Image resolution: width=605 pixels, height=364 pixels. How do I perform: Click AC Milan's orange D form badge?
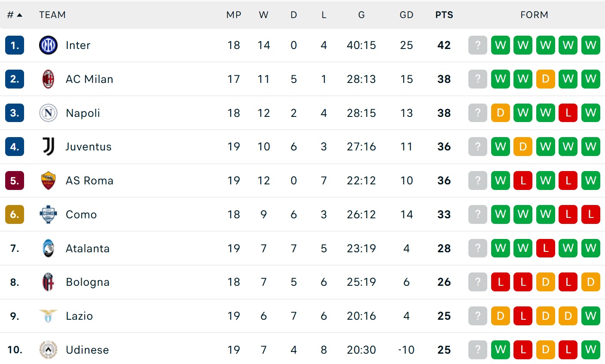click(x=545, y=79)
